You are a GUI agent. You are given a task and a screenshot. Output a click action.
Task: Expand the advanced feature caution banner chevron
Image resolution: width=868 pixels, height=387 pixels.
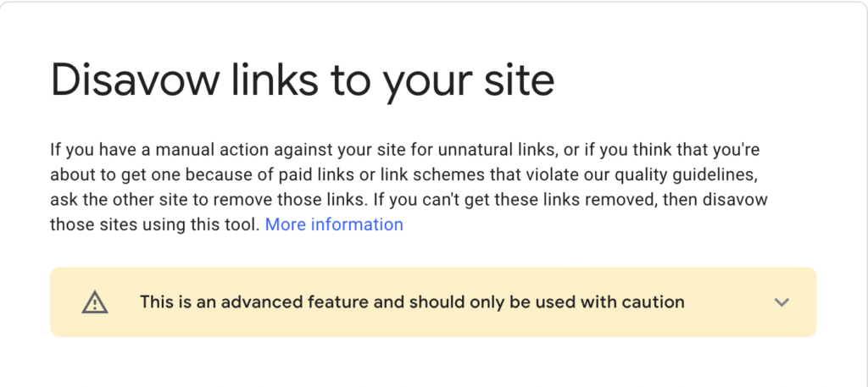click(781, 302)
